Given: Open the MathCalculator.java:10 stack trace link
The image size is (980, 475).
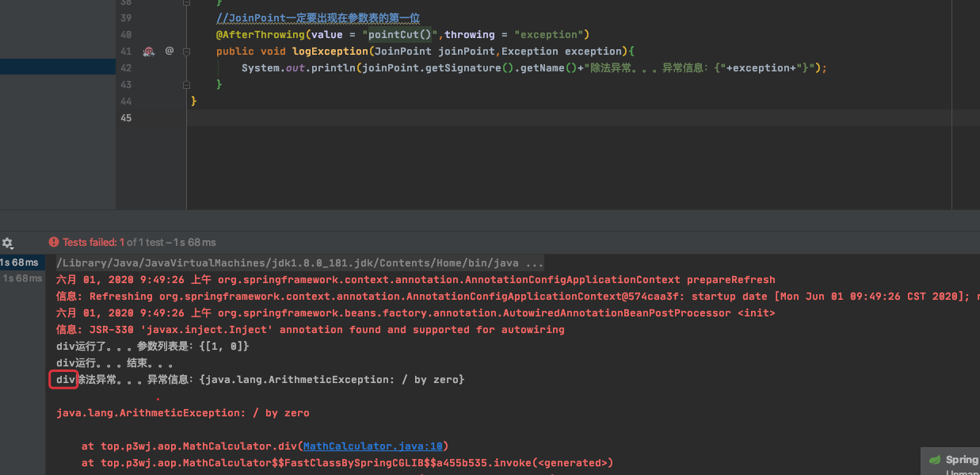Looking at the screenshot, I should click(373, 446).
